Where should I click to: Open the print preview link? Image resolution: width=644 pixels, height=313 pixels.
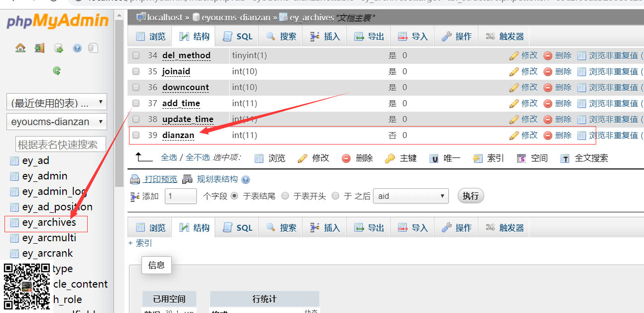tap(160, 179)
